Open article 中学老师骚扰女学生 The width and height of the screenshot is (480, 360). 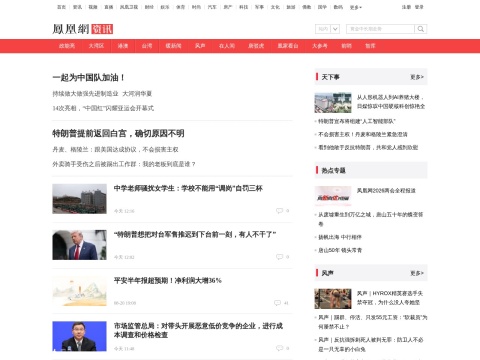tap(188, 188)
